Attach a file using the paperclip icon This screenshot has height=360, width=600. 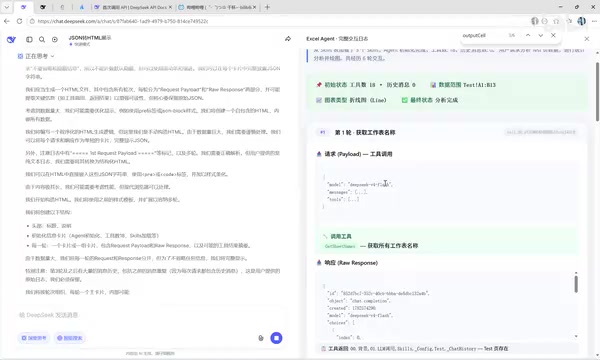[x=261, y=338]
